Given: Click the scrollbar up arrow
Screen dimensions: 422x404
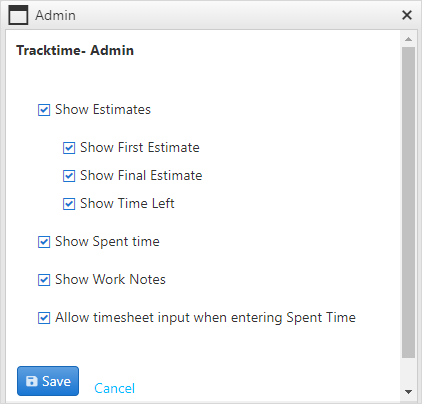Looking at the screenshot, I should point(408,39).
